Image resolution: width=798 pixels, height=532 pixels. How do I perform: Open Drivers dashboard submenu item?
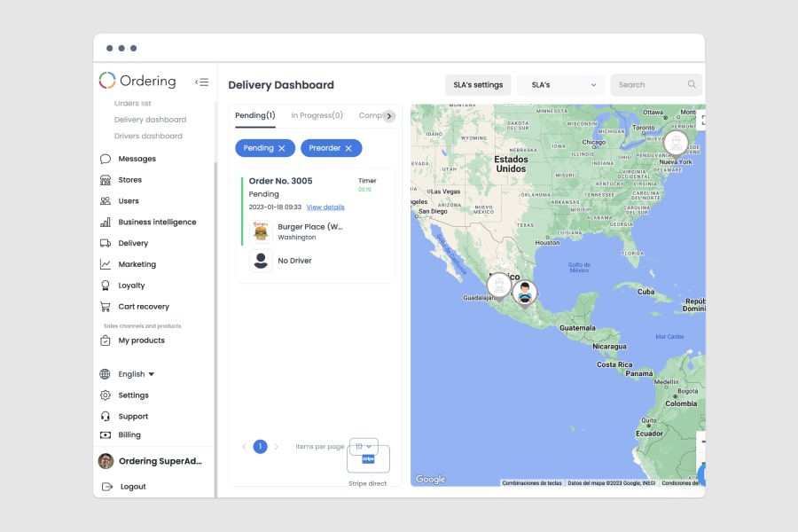click(148, 136)
